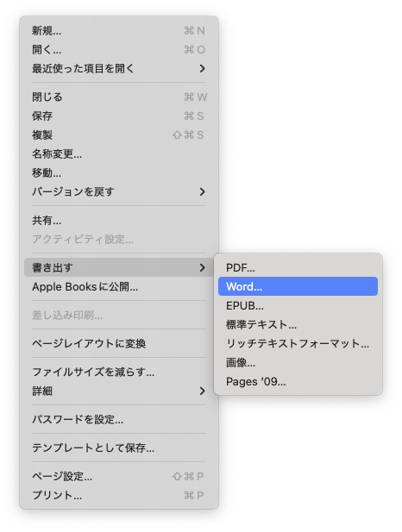
Task: Select 標準テキスト… export format
Action: [298, 324]
